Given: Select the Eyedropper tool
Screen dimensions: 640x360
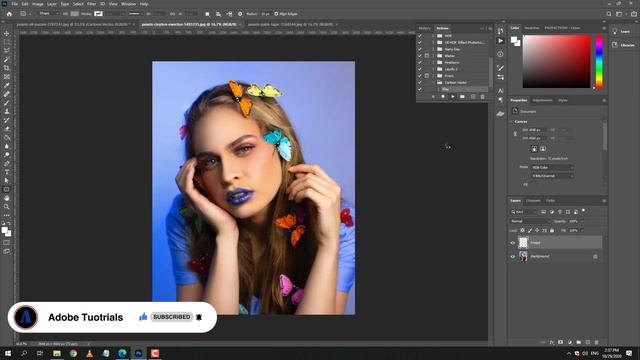Looking at the screenshot, I should (x=7, y=85).
